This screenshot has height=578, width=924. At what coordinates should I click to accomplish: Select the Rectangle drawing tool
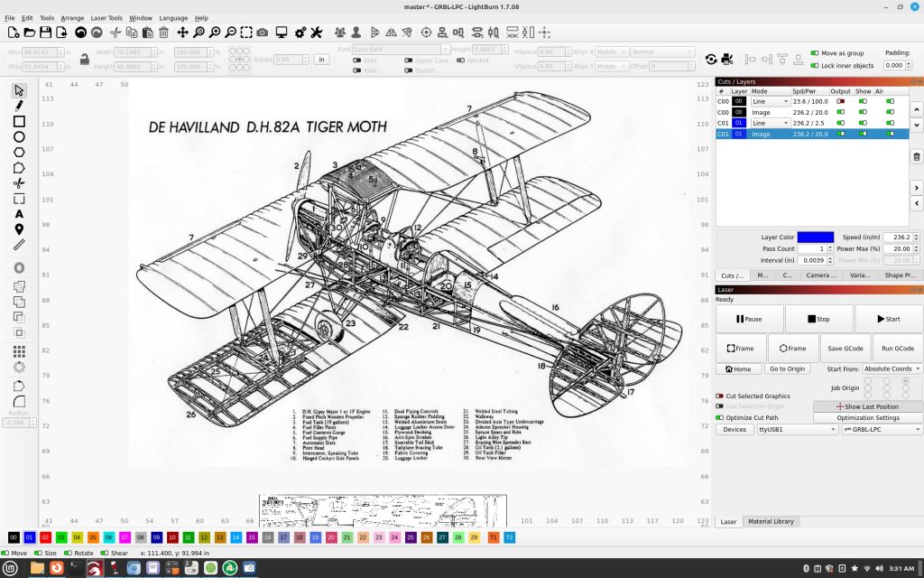(19, 121)
